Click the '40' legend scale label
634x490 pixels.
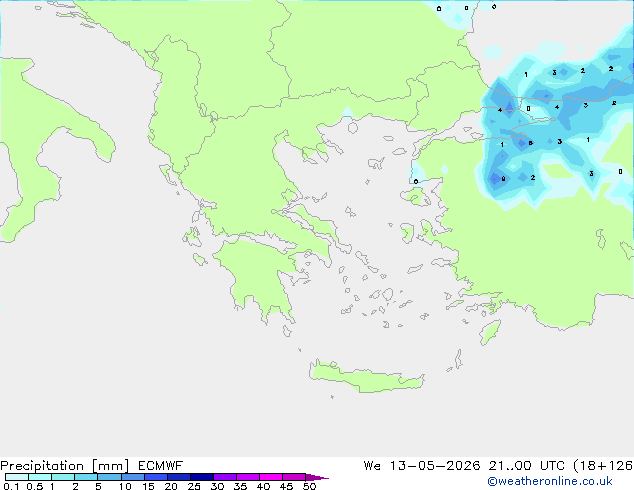tap(263, 486)
